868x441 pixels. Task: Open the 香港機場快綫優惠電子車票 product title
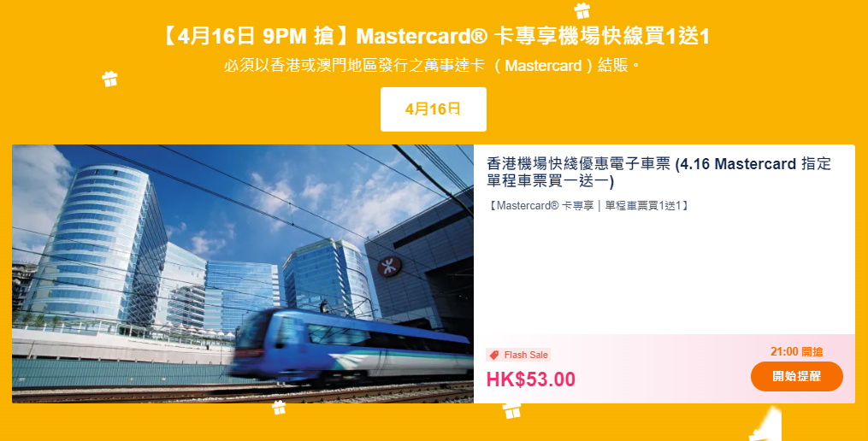pos(658,172)
